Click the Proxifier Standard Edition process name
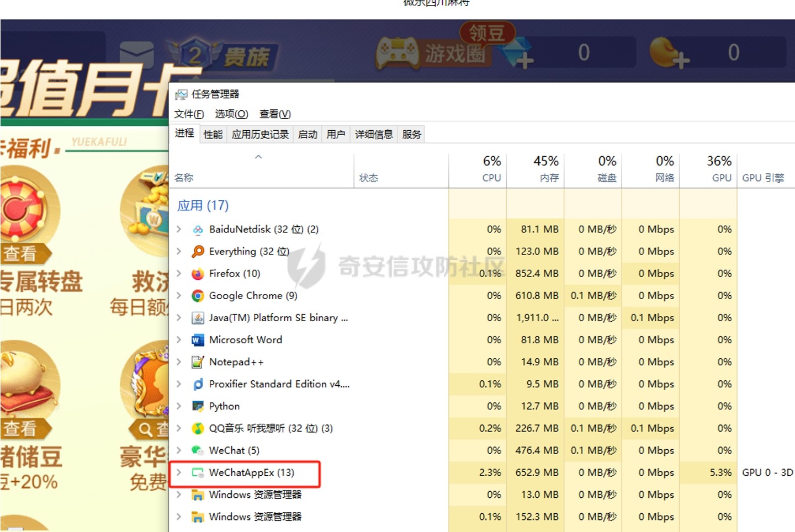This screenshot has height=532, width=795. [x=279, y=384]
